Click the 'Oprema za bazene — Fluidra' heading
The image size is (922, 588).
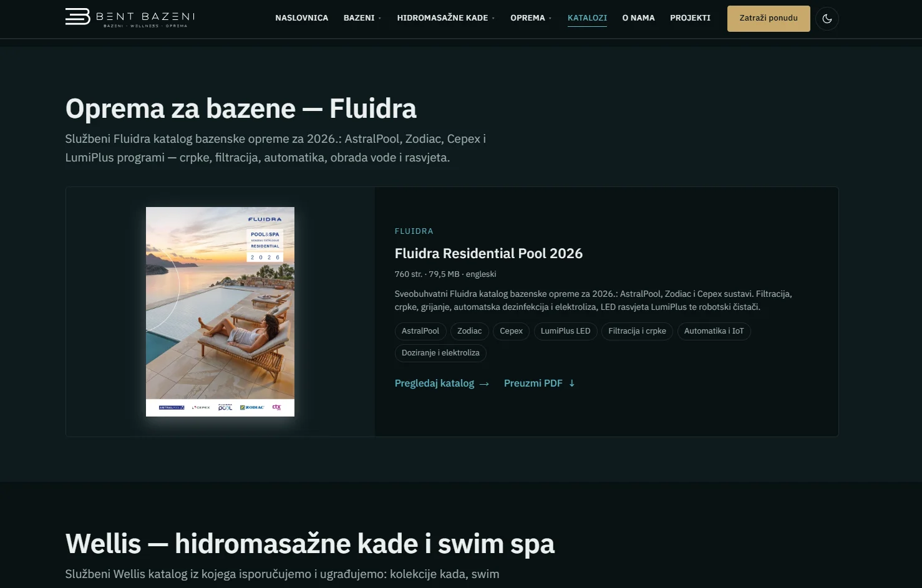point(241,108)
